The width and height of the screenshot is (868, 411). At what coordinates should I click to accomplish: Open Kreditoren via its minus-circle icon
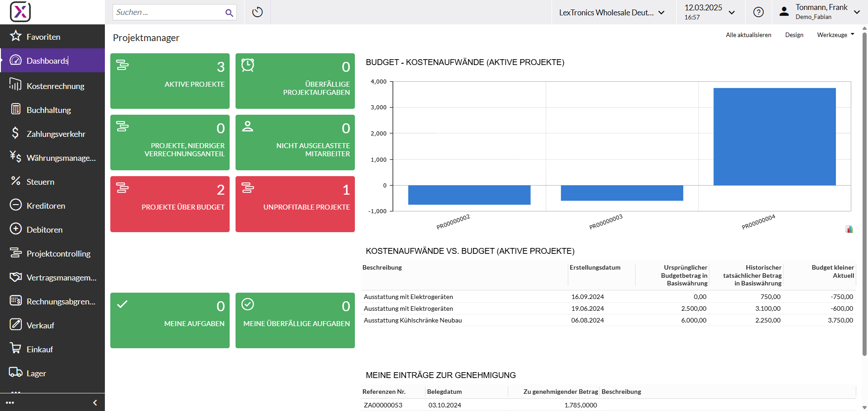(x=16, y=205)
